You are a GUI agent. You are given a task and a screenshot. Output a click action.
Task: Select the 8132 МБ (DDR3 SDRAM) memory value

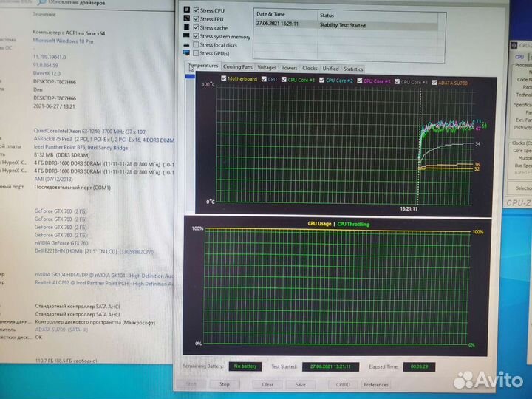tap(62, 155)
